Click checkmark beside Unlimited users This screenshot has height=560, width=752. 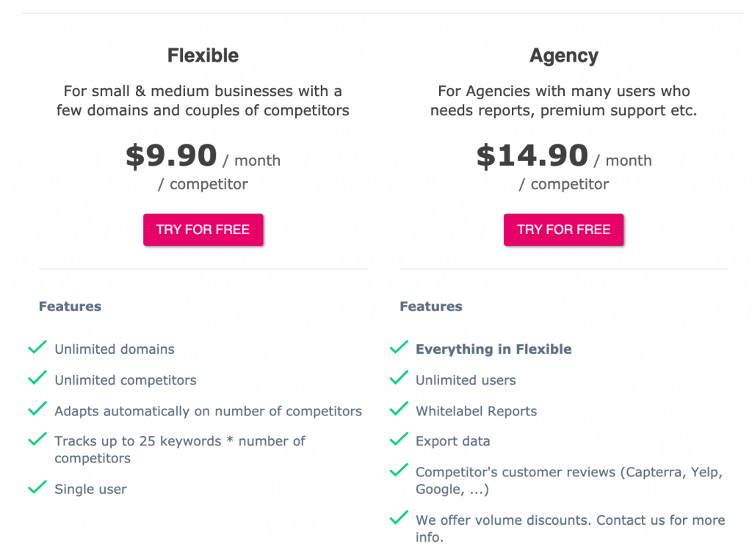tap(399, 377)
